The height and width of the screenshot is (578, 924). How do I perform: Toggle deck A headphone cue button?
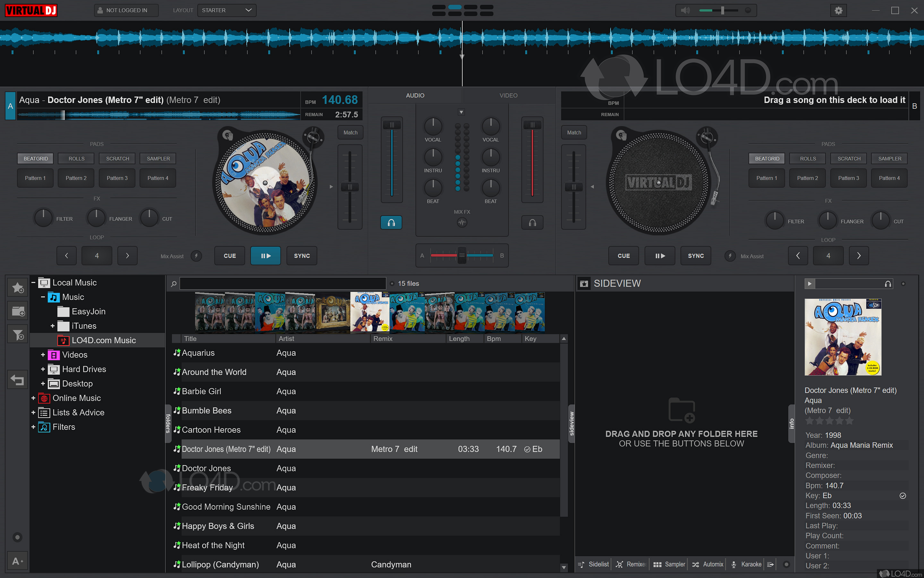[391, 223]
